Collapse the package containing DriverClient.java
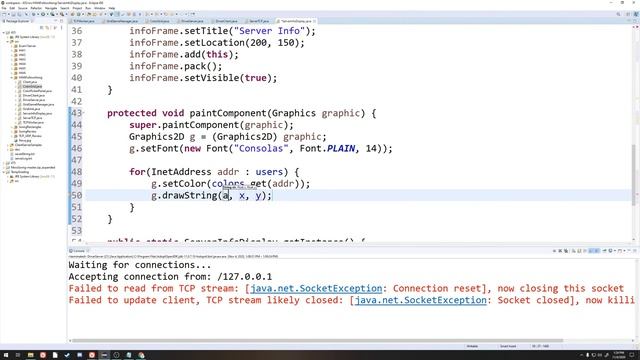Screen dimensions: 640x360 [x=12, y=78]
